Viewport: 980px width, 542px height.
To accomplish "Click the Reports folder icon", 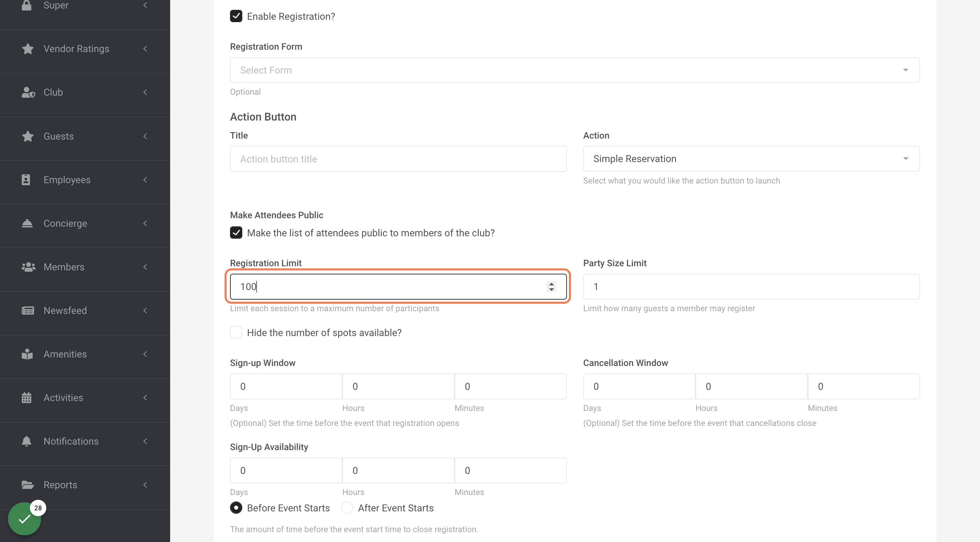I will coord(28,485).
